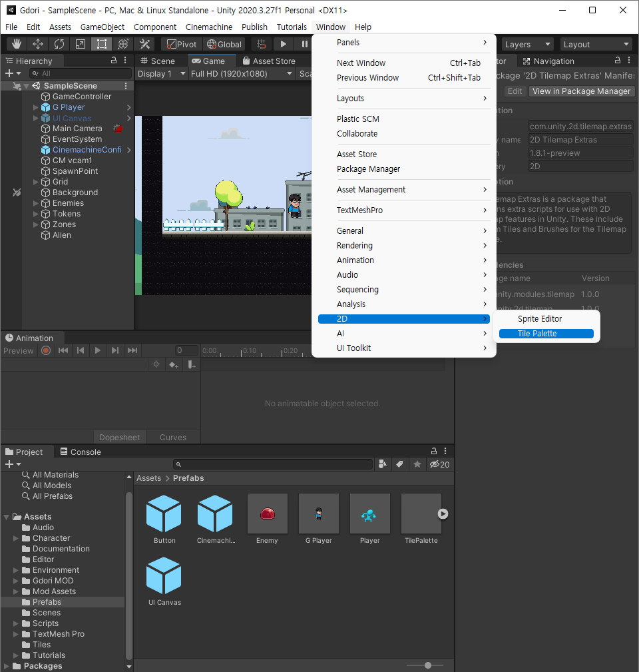Toggle Animation Preview mode
Image resolution: width=639 pixels, height=672 pixels.
[x=19, y=350]
